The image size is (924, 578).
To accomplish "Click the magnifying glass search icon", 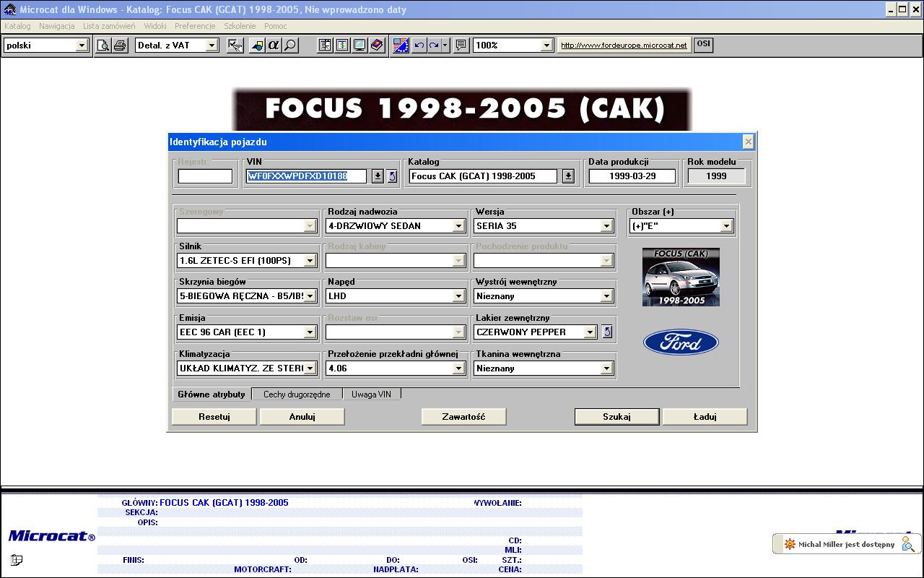I will pos(289,46).
